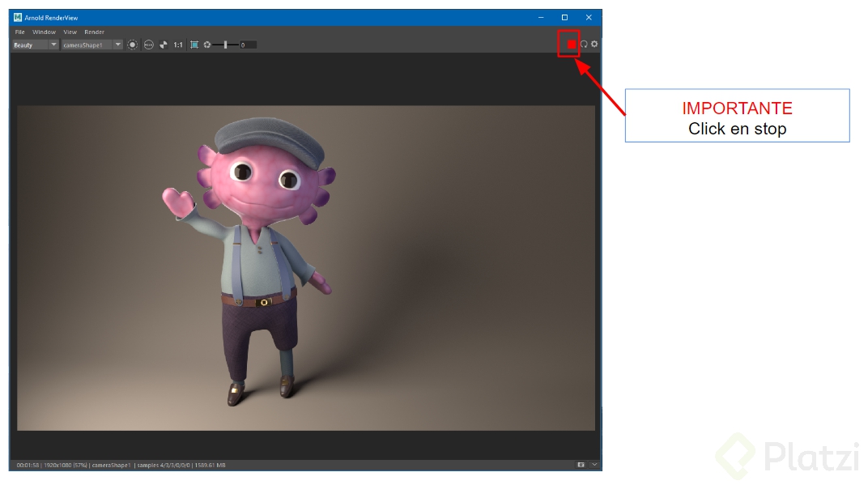Click cameraShape1 text in the status bar

[x=111, y=465]
